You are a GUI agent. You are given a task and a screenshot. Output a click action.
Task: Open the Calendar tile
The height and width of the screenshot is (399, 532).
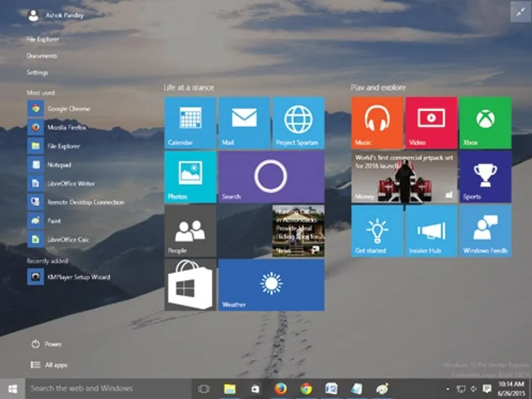tap(190, 123)
